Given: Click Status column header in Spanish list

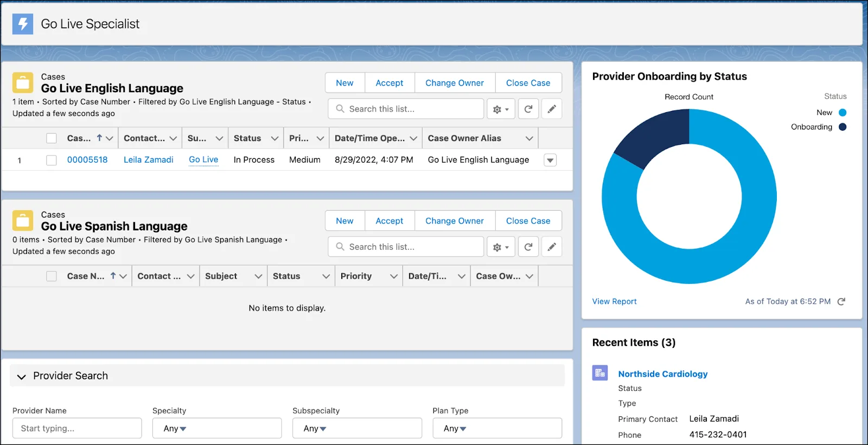Looking at the screenshot, I should pyautogui.click(x=286, y=276).
